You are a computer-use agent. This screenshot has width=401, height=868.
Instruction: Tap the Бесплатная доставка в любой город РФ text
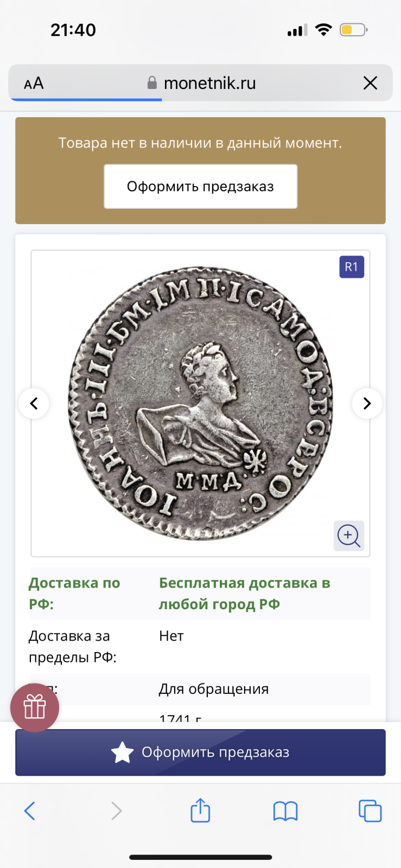tap(244, 593)
